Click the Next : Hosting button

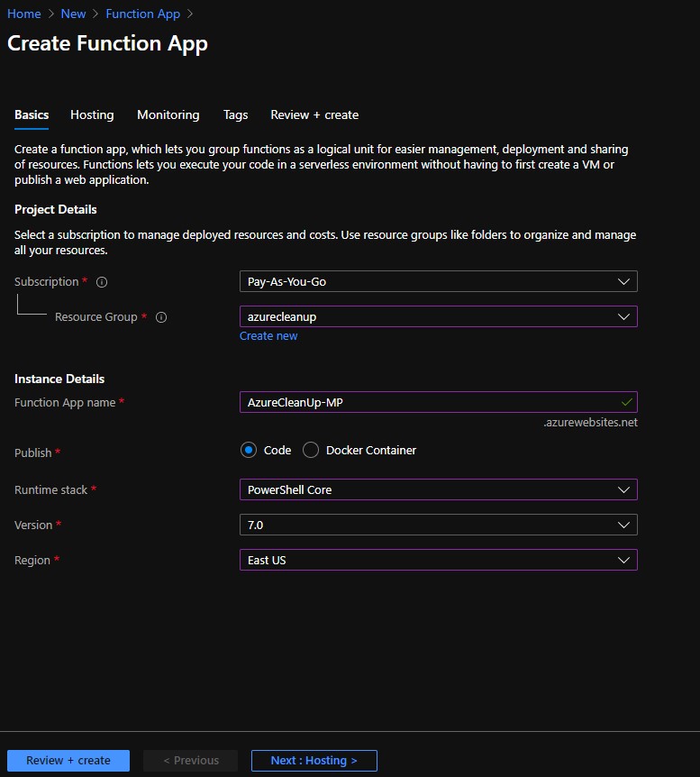314,760
